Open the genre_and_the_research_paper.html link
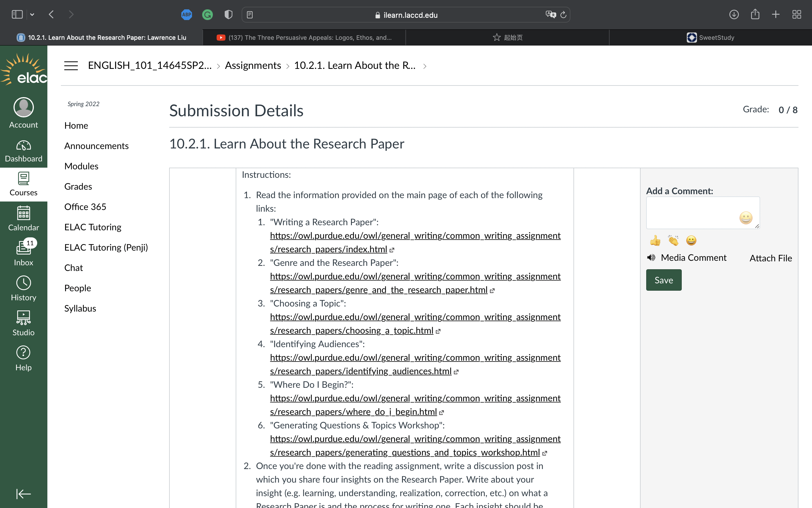The image size is (812, 508). click(415, 283)
